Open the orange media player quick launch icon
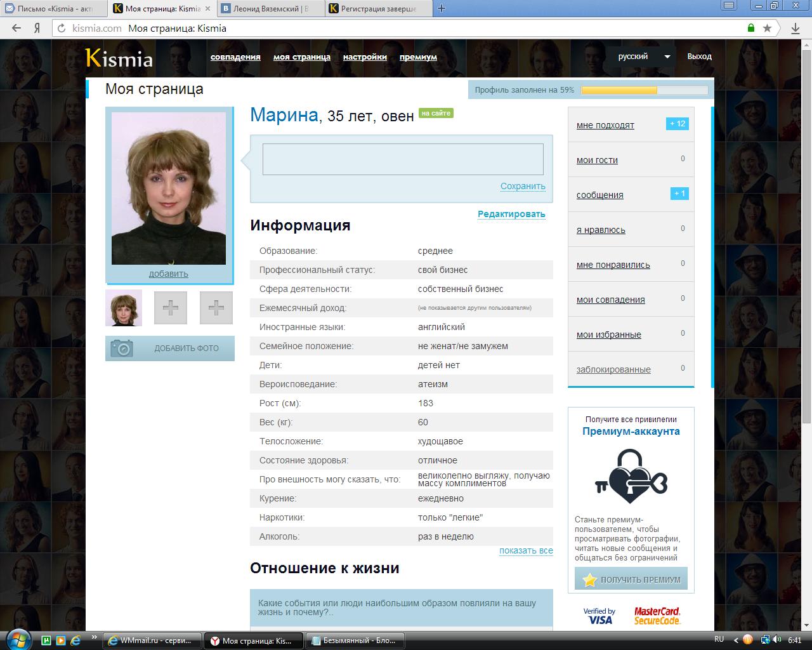This screenshot has height=650, width=812. tap(61, 640)
